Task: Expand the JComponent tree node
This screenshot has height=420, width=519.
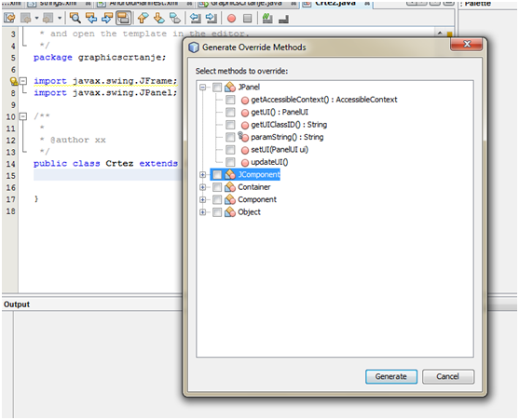Action: 203,175
